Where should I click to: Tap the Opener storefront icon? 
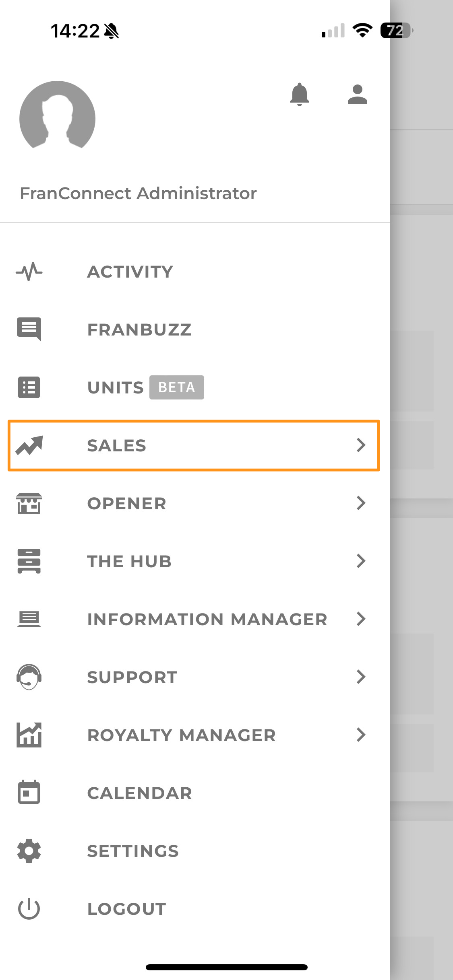click(29, 503)
